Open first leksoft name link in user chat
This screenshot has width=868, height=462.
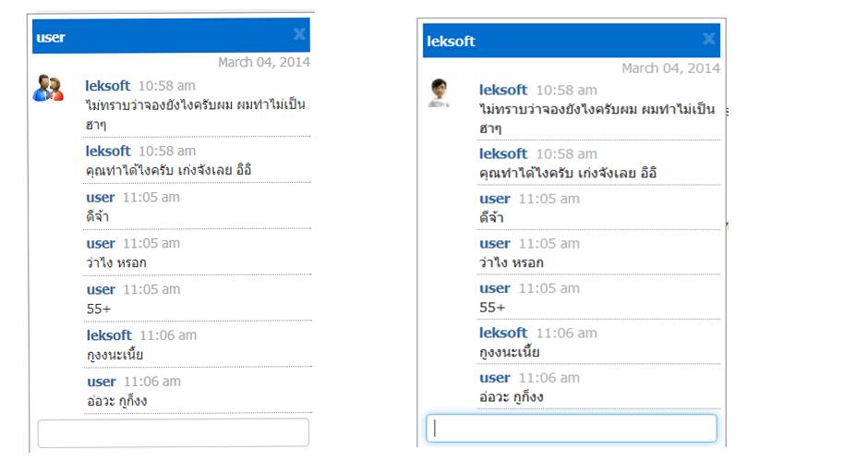(x=107, y=86)
